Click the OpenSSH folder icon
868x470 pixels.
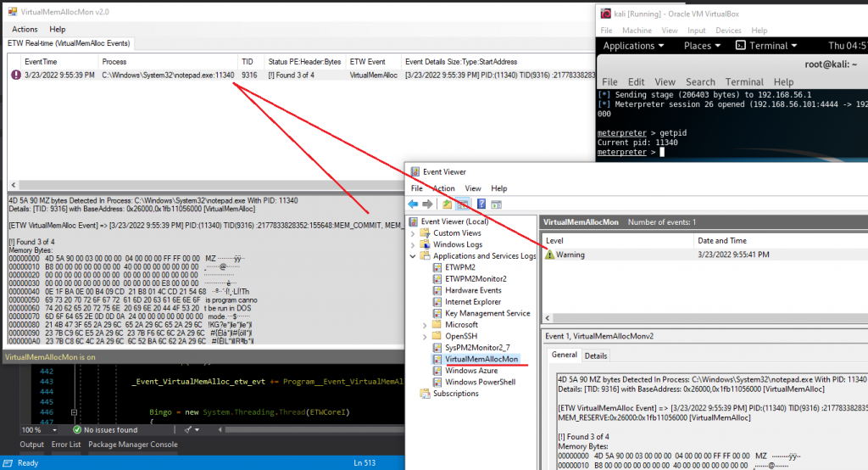(x=437, y=336)
